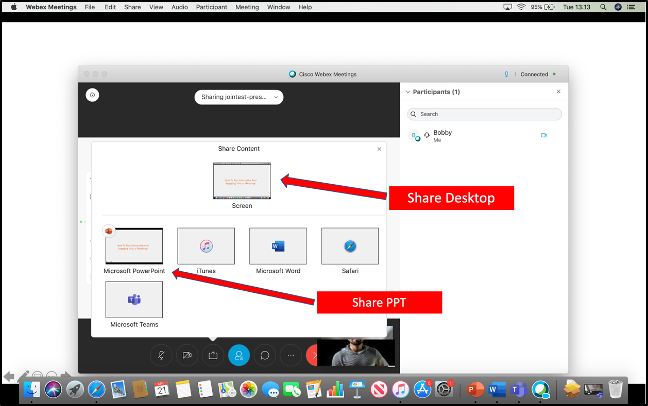This screenshot has width=648, height=406.
Task: Open Safari compass icon in Dock
Action: (97, 389)
